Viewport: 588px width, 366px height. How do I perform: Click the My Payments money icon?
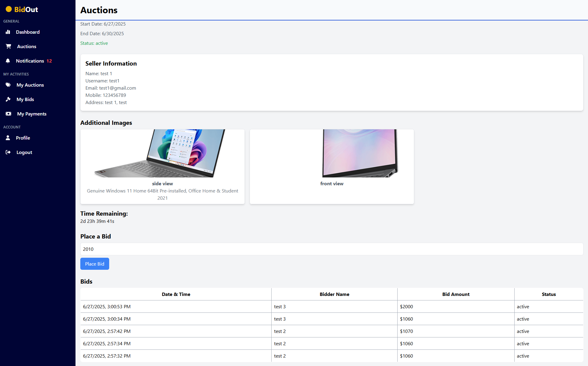coord(8,114)
